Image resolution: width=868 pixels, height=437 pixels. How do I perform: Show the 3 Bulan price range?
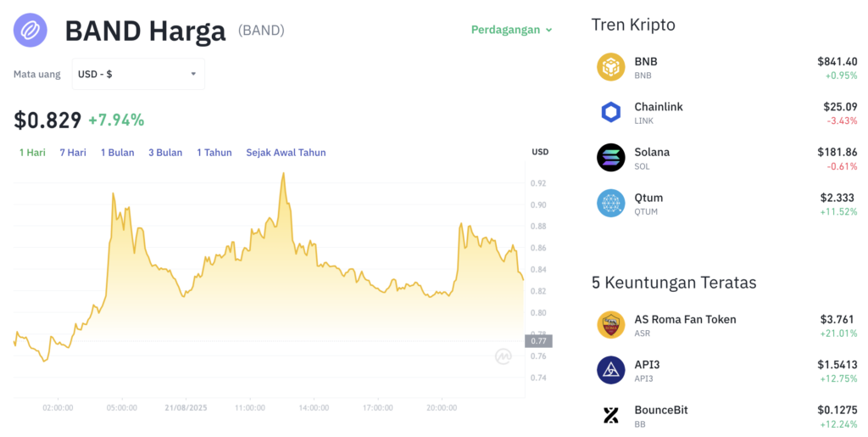click(165, 153)
